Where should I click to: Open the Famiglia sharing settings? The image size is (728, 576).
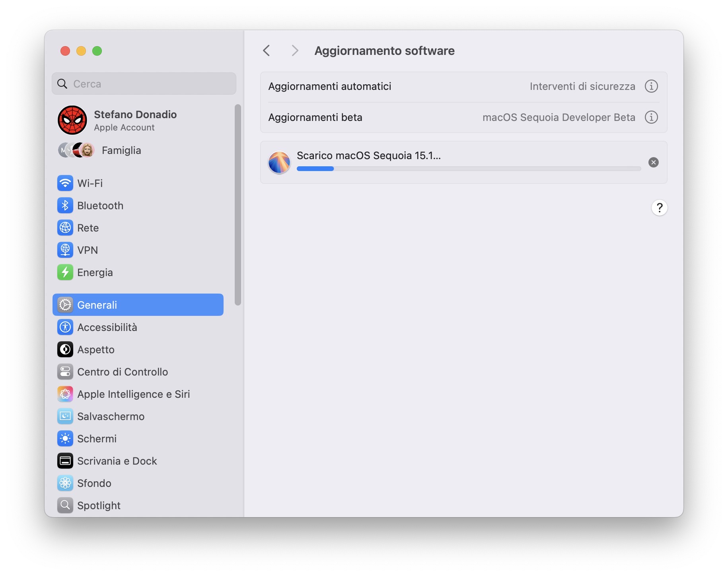138,150
